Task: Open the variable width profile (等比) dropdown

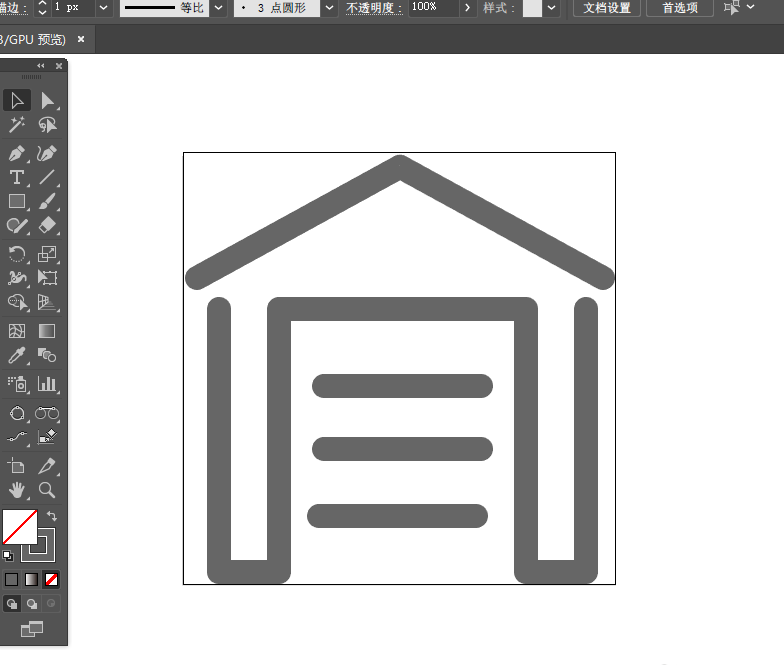Action: point(218,8)
